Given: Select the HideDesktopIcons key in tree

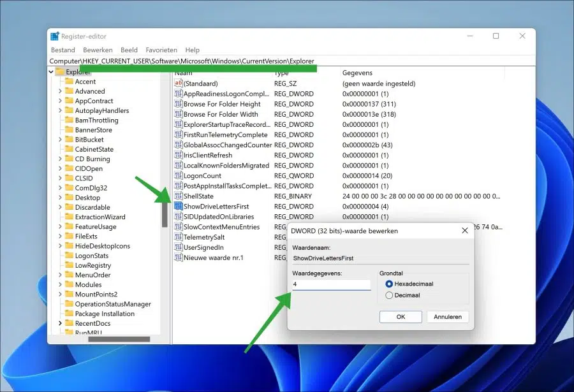Looking at the screenshot, I should coord(103,246).
